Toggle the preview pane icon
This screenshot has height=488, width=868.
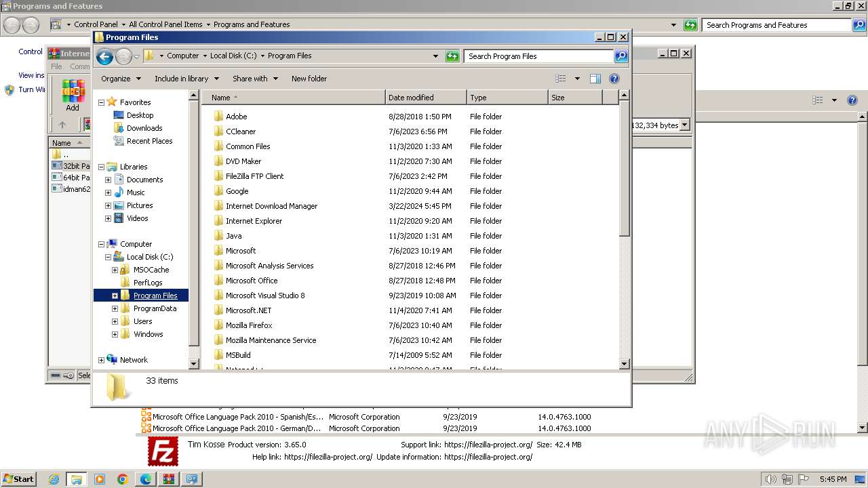pos(595,79)
